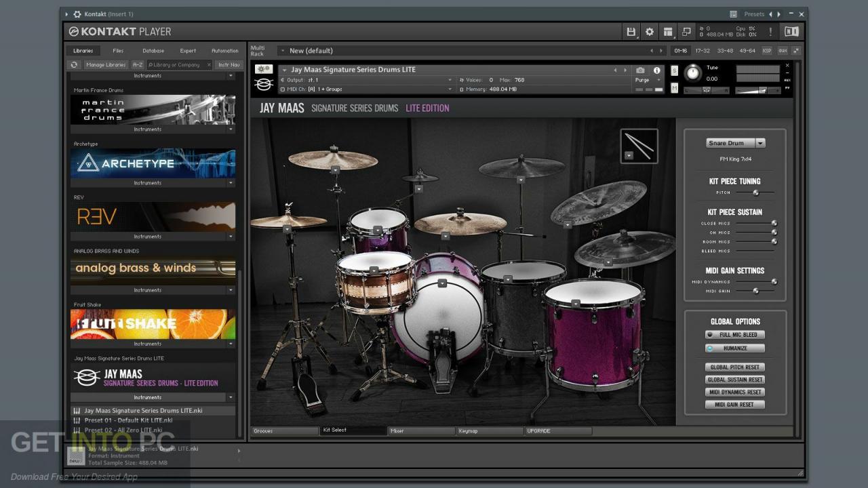The width and height of the screenshot is (868, 488).
Task: Open the Mixer tab
Action: pyautogui.click(x=422, y=431)
